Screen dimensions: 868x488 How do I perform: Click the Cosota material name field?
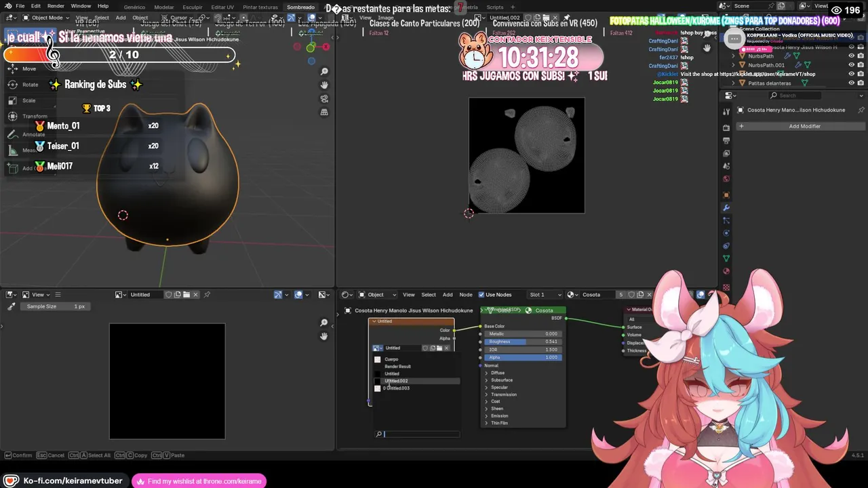pyautogui.click(x=597, y=295)
